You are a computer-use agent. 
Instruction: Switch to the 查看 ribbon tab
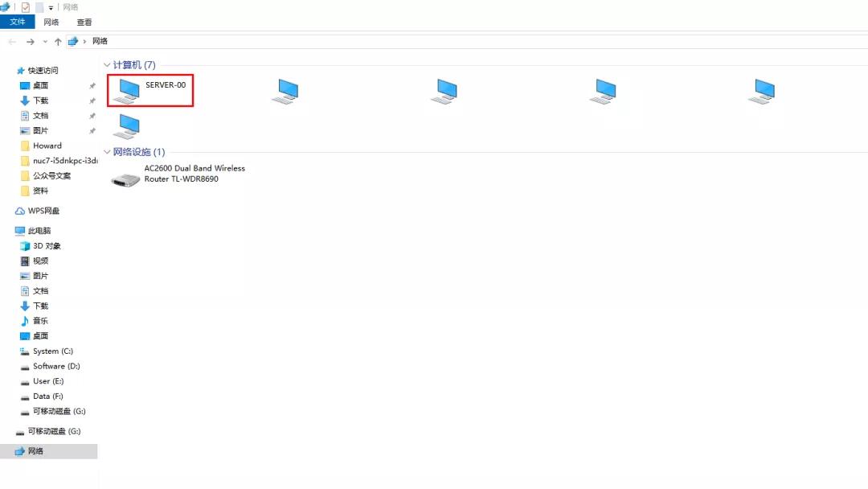pos(84,23)
